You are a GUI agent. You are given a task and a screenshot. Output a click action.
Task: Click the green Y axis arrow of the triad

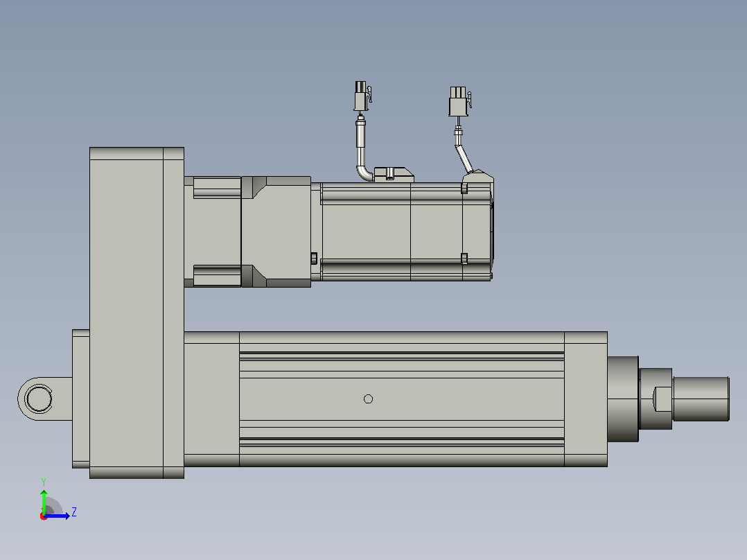click(44, 501)
